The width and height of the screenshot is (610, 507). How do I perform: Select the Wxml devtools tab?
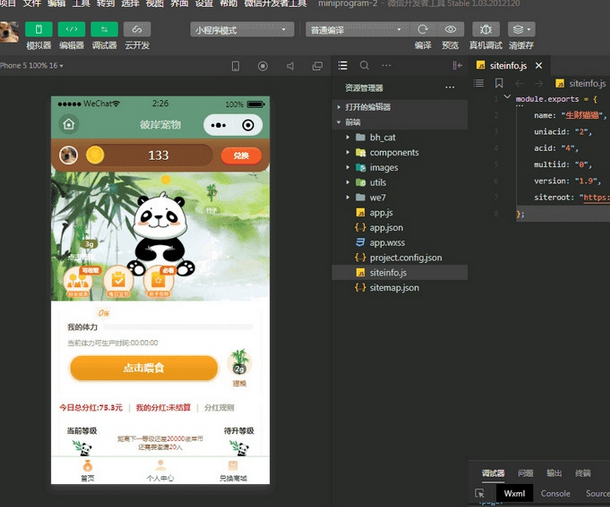click(515, 493)
